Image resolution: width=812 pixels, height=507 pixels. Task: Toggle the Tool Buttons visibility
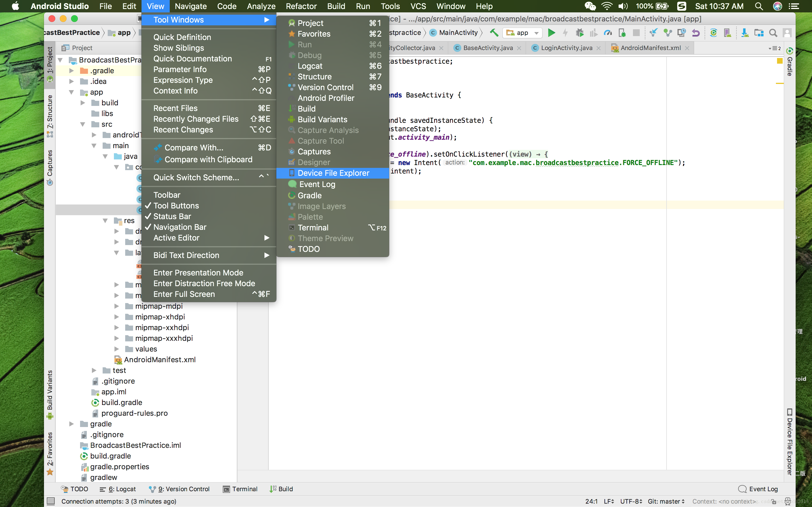(x=176, y=206)
